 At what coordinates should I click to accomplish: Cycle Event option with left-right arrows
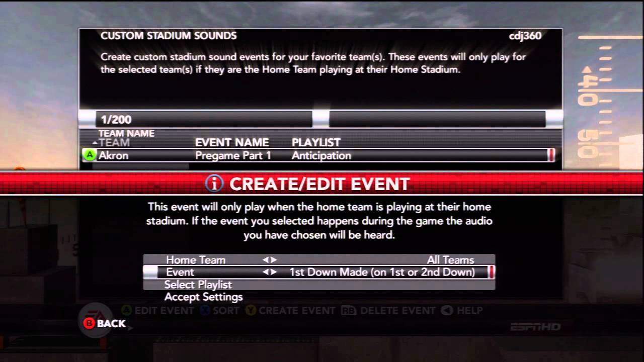pyautogui.click(x=270, y=272)
